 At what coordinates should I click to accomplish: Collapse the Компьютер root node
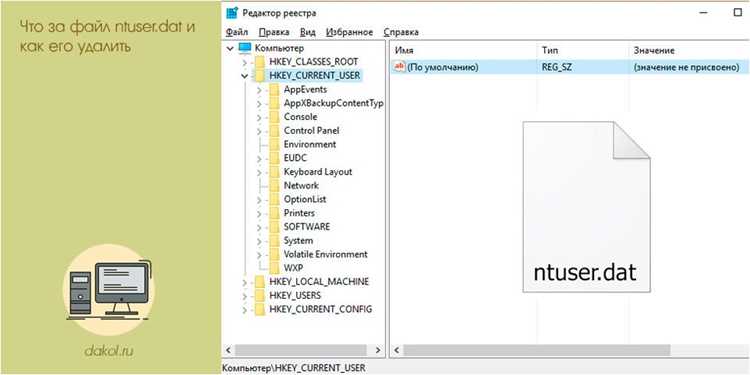tap(230, 48)
